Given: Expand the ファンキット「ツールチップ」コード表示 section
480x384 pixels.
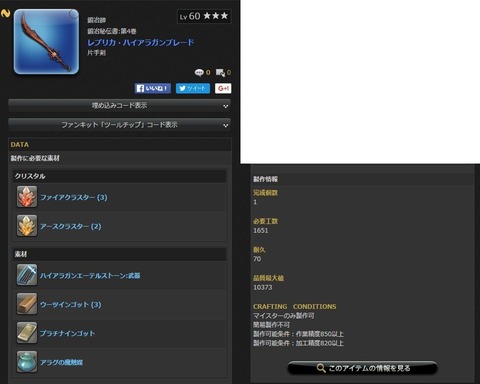Looking at the screenshot, I should point(119,125).
